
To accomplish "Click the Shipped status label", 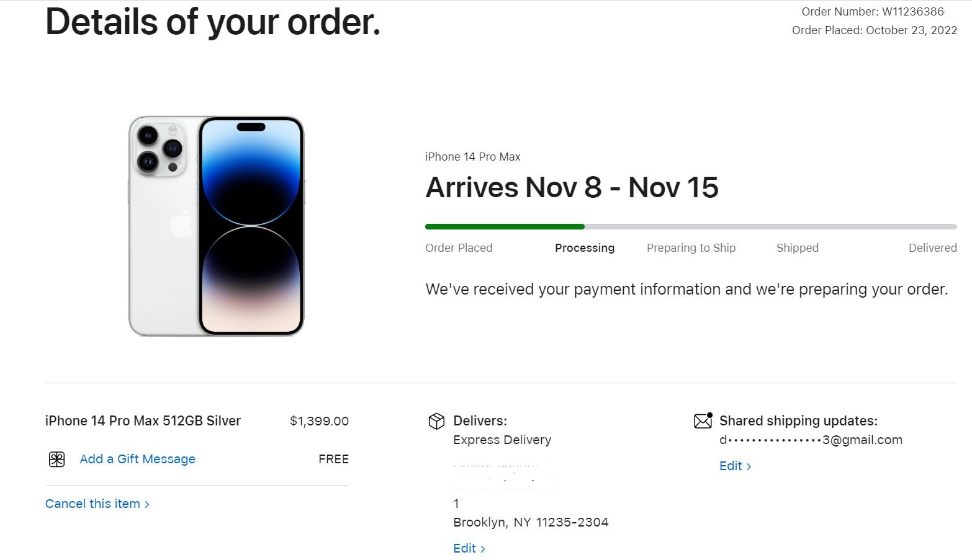I will 797,247.
